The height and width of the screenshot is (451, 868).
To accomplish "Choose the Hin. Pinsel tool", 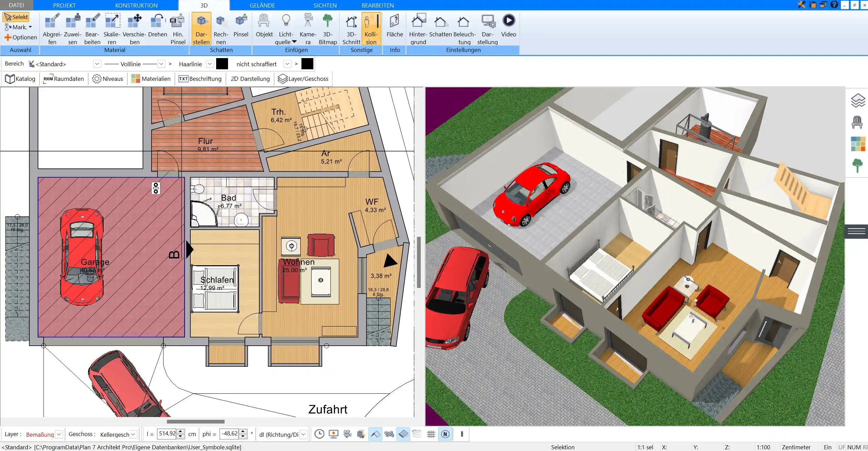I will (x=178, y=29).
